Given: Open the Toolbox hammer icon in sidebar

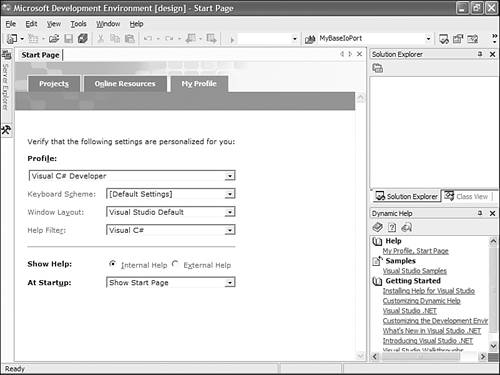Looking at the screenshot, I should [6, 130].
